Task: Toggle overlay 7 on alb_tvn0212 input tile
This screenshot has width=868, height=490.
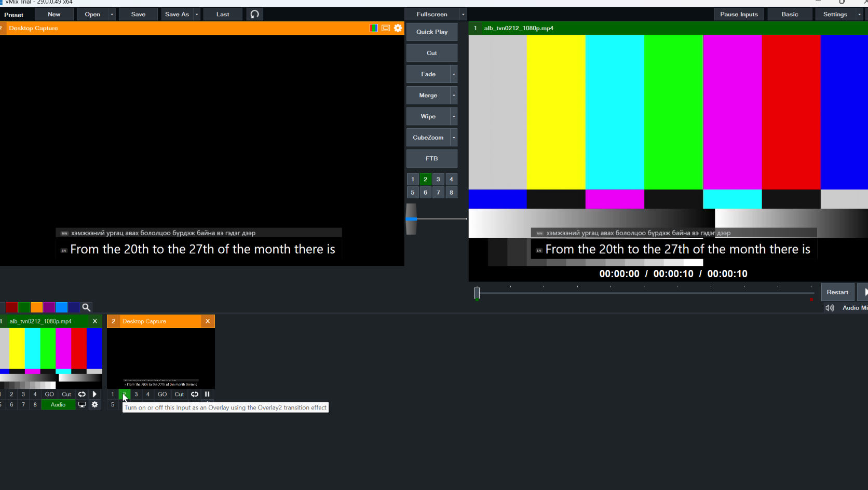Action: [23, 404]
